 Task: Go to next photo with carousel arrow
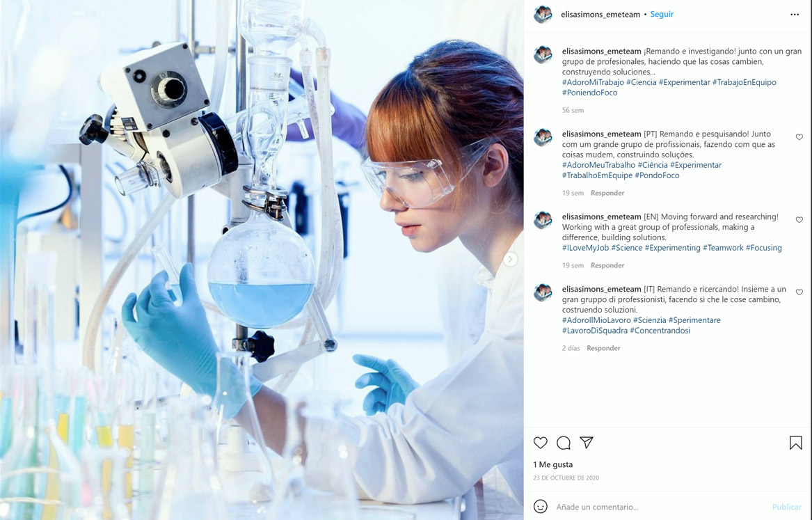click(510, 259)
